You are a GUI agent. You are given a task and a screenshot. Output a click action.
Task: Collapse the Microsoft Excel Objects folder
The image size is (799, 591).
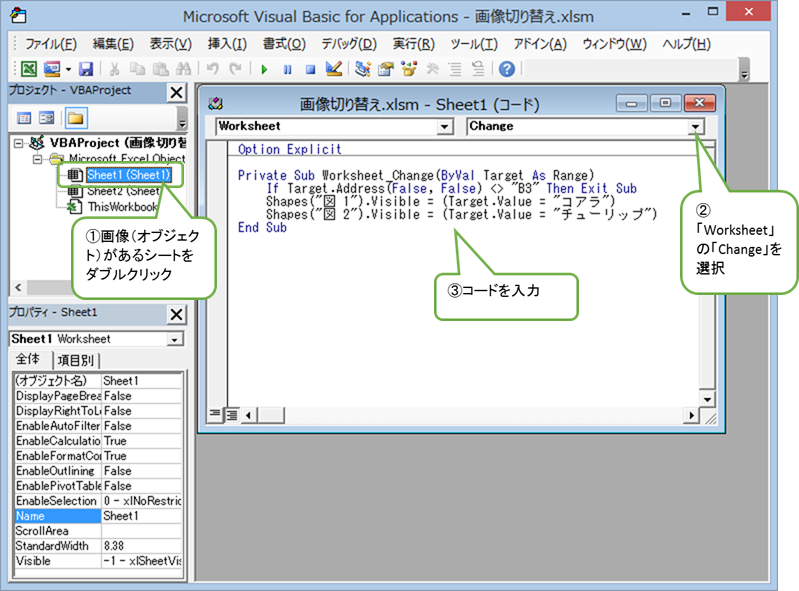click(38, 159)
